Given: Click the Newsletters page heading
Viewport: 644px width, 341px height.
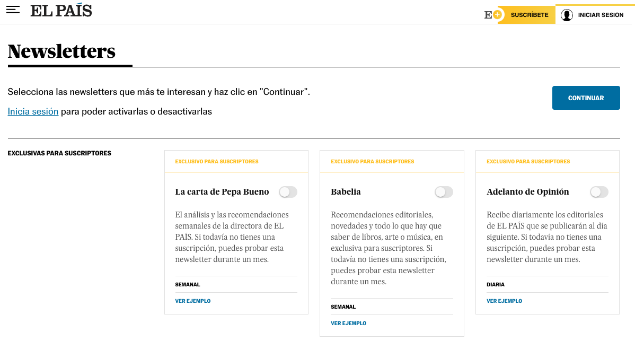Looking at the screenshot, I should pos(61,51).
